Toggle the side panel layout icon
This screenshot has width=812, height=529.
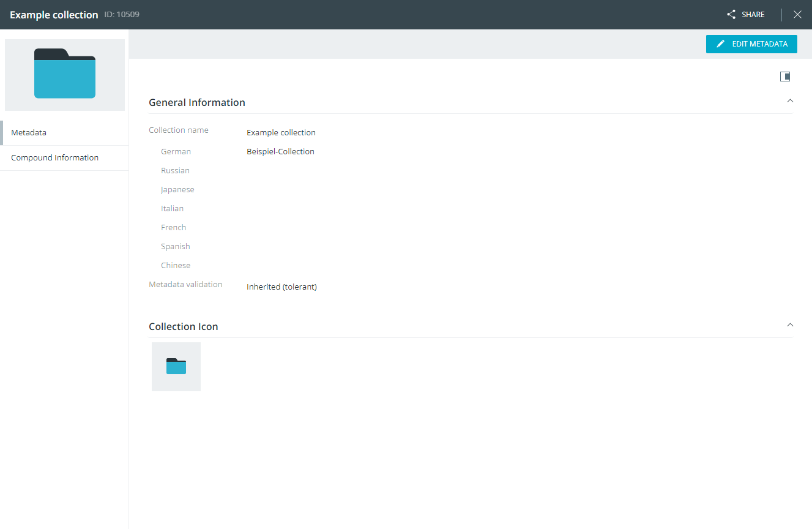(785, 77)
